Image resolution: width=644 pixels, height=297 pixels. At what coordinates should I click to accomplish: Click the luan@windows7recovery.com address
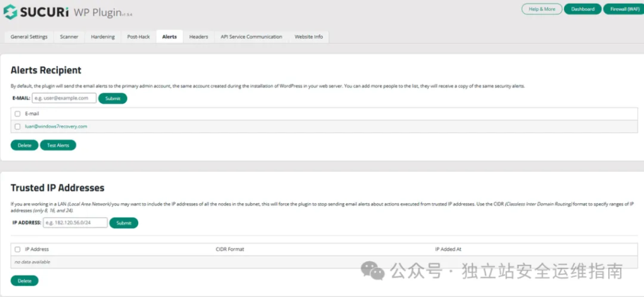click(x=56, y=126)
